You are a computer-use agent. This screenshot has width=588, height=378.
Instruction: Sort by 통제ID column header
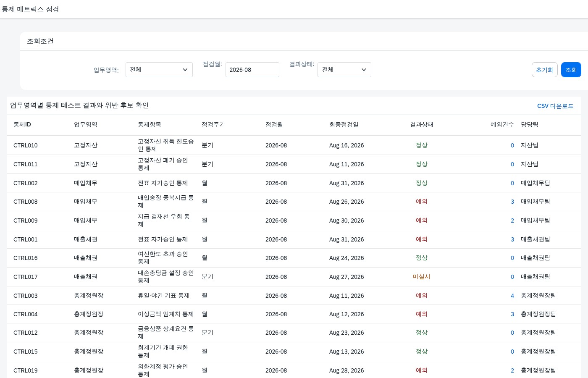click(22, 125)
